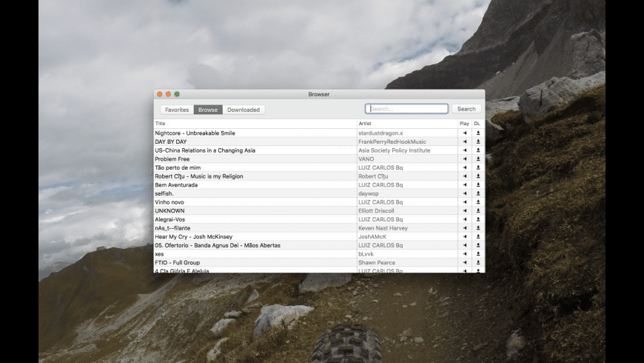The image size is (644, 363).
Task: Play FTIO - Full Group track
Action: click(465, 262)
